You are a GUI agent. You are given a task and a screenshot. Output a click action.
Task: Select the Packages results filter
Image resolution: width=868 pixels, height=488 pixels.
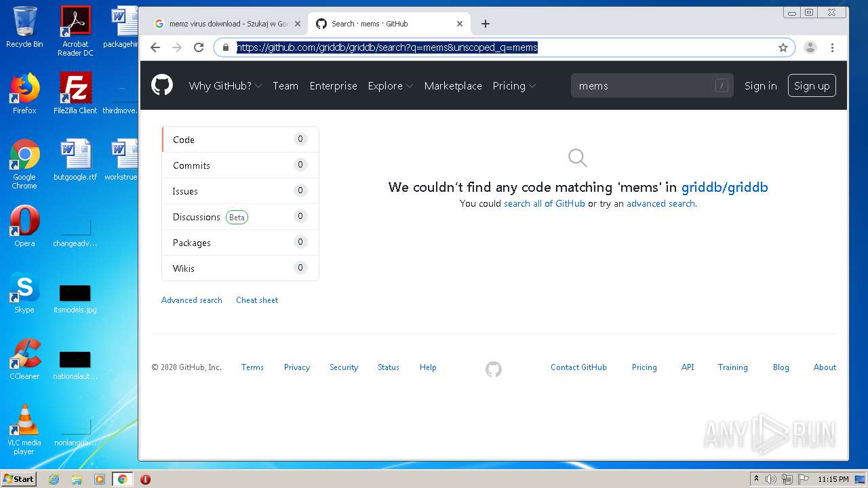(240, 243)
